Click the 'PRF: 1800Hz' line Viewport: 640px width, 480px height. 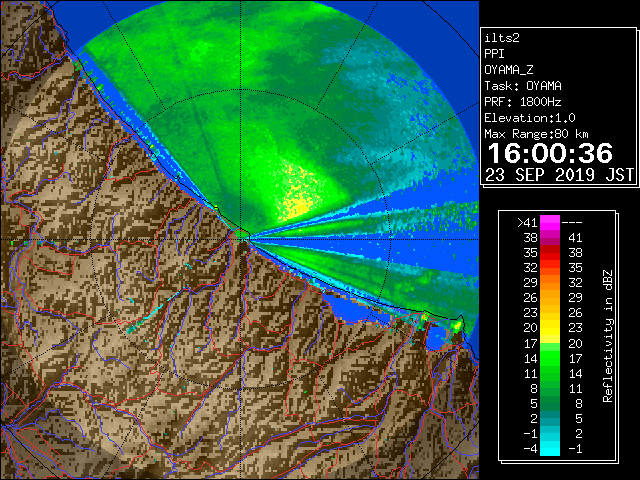pos(523,102)
